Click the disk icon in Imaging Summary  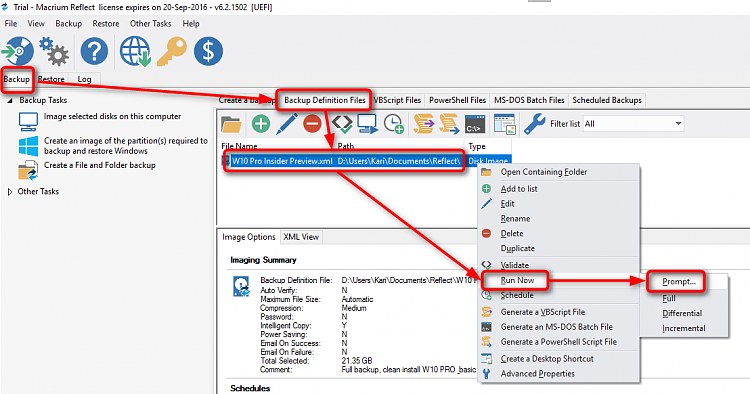point(242,286)
